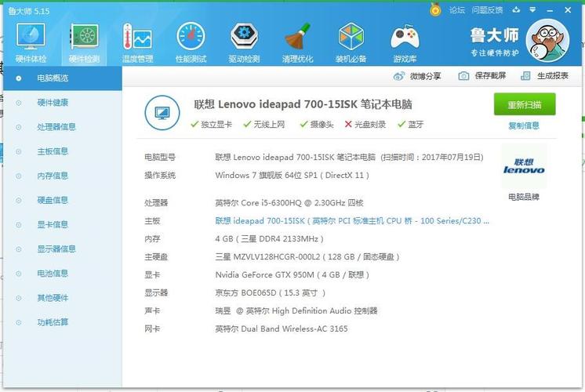Screen dimensions: 585x392
Task: Click the 三星 MZVLV128HCGR disk text
Action: coord(307,257)
